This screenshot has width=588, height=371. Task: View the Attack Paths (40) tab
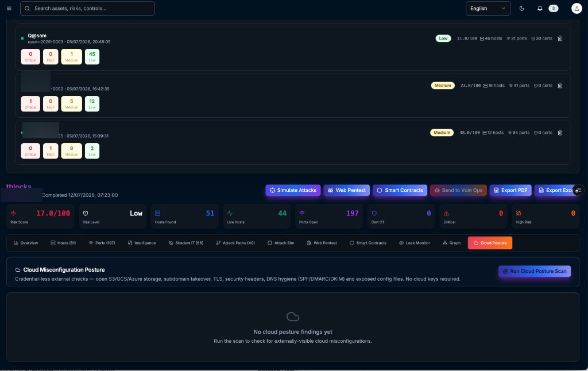point(235,243)
